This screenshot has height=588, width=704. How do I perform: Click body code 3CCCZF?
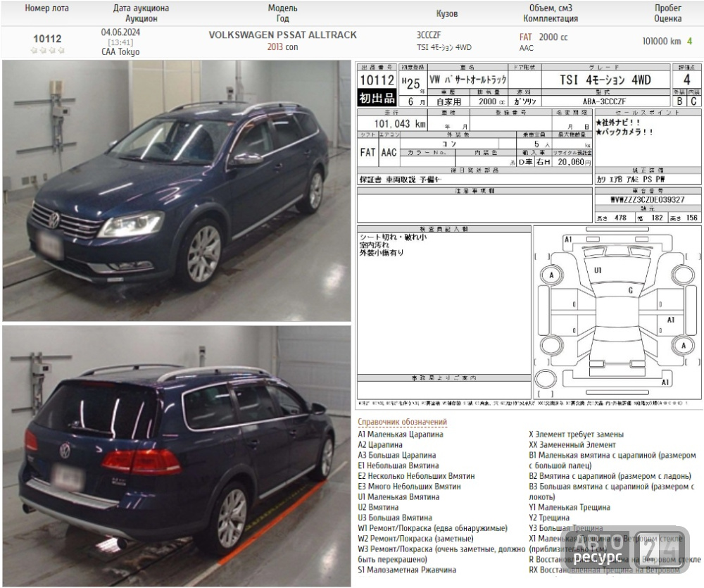click(428, 35)
